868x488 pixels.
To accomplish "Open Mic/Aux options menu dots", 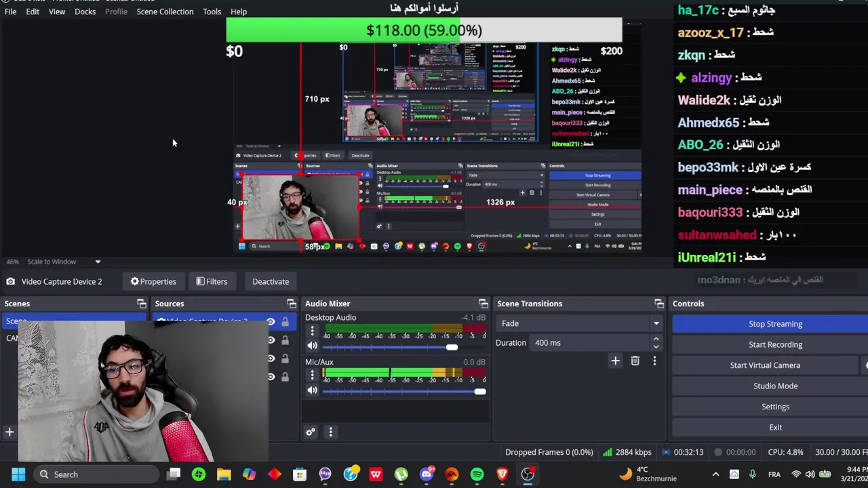I will point(312,375).
